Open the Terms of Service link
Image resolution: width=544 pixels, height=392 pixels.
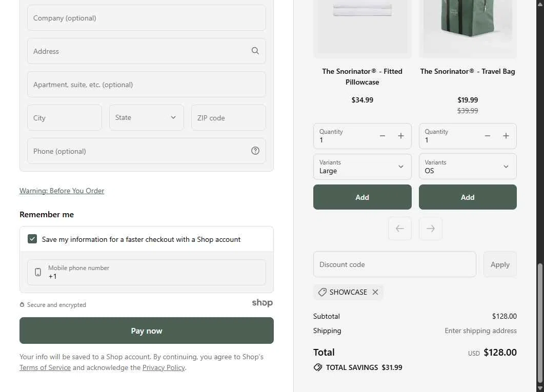click(x=45, y=367)
